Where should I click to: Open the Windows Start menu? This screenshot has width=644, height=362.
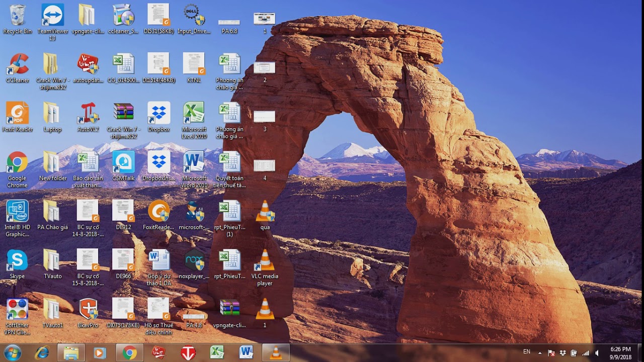pyautogui.click(x=12, y=353)
